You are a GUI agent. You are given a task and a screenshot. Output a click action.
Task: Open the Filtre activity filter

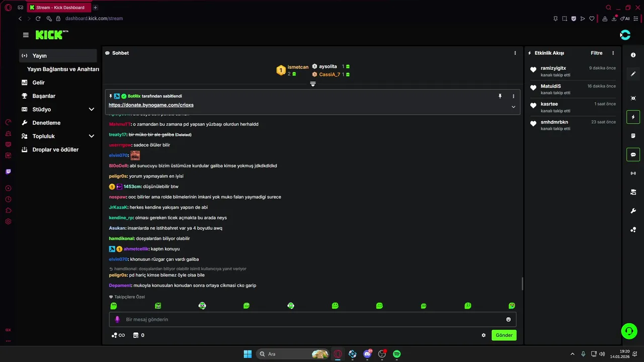pos(596,53)
